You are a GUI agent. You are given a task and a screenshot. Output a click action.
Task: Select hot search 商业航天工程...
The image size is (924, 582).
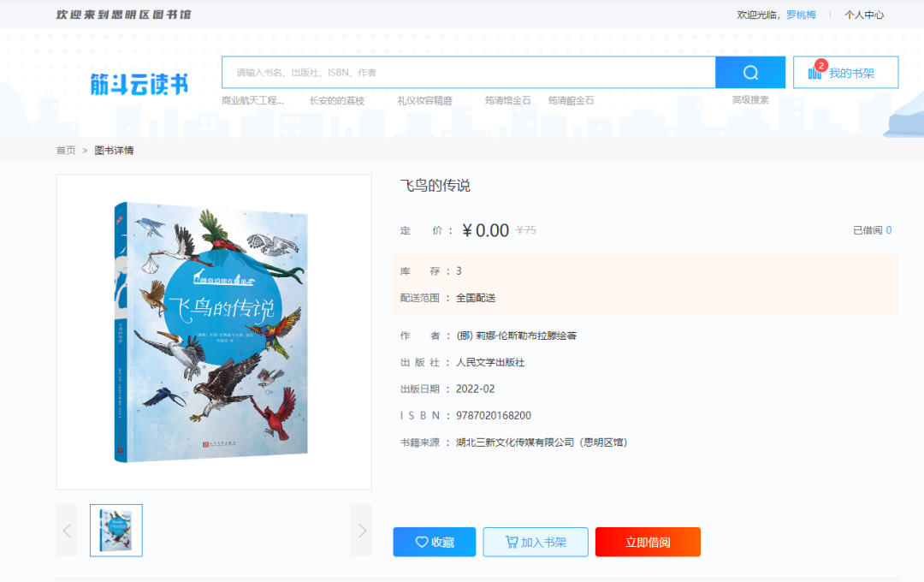click(x=252, y=101)
